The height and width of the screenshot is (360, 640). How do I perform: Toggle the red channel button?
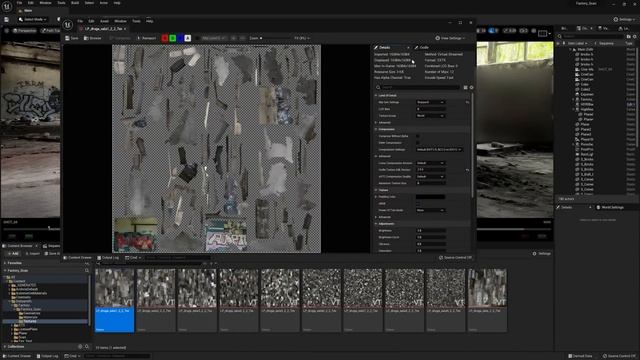164,38
